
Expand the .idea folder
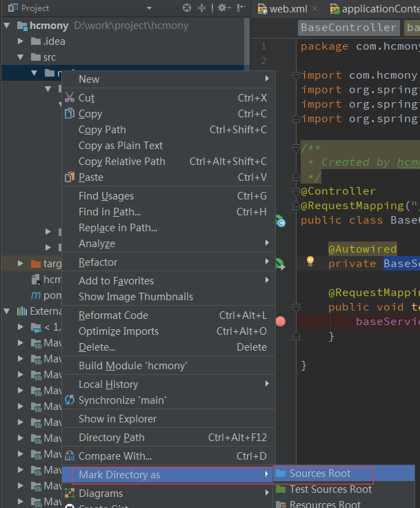pyautogui.click(x=21, y=41)
